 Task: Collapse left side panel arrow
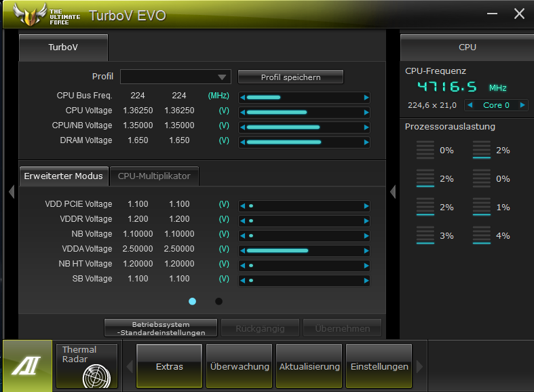click(12, 191)
